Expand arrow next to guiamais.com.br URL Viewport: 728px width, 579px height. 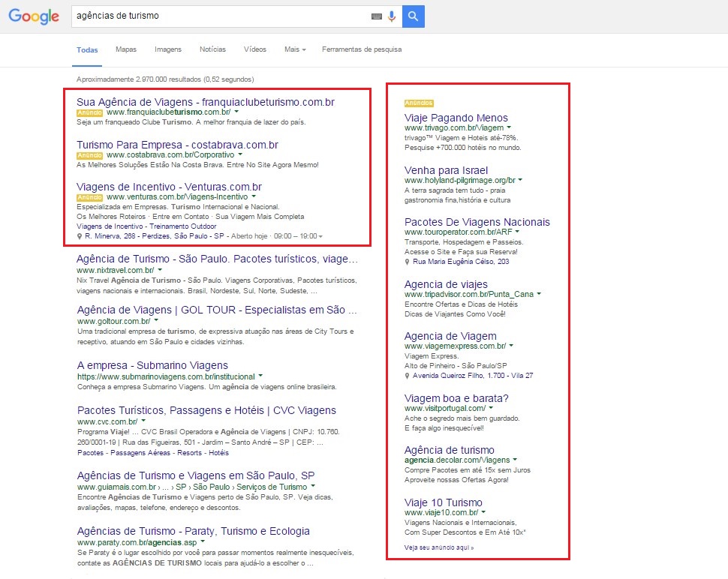[313, 486]
